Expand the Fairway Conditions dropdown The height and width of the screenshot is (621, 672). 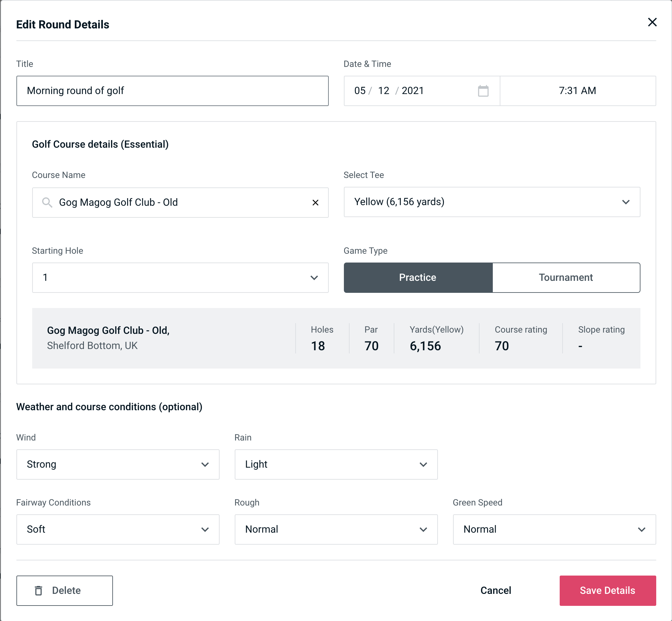tap(117, 530)
